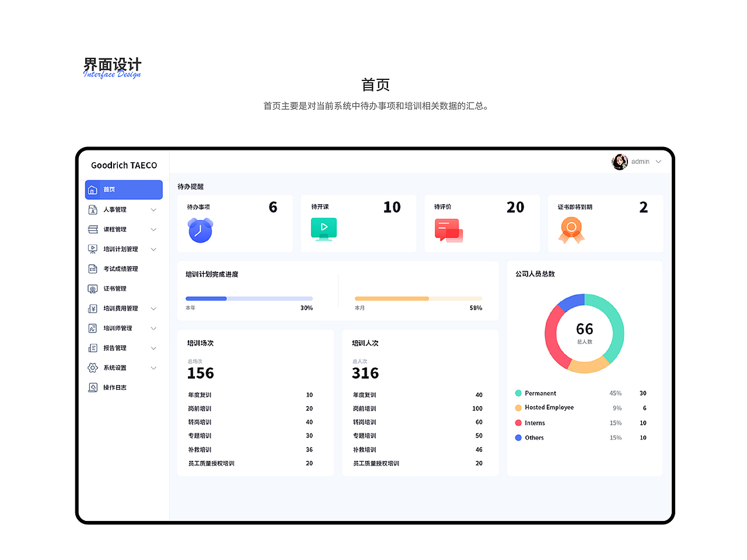Screen dimensions: 747x560
Task: Click 补救培训 row in 培训场次
Action: 250,450
